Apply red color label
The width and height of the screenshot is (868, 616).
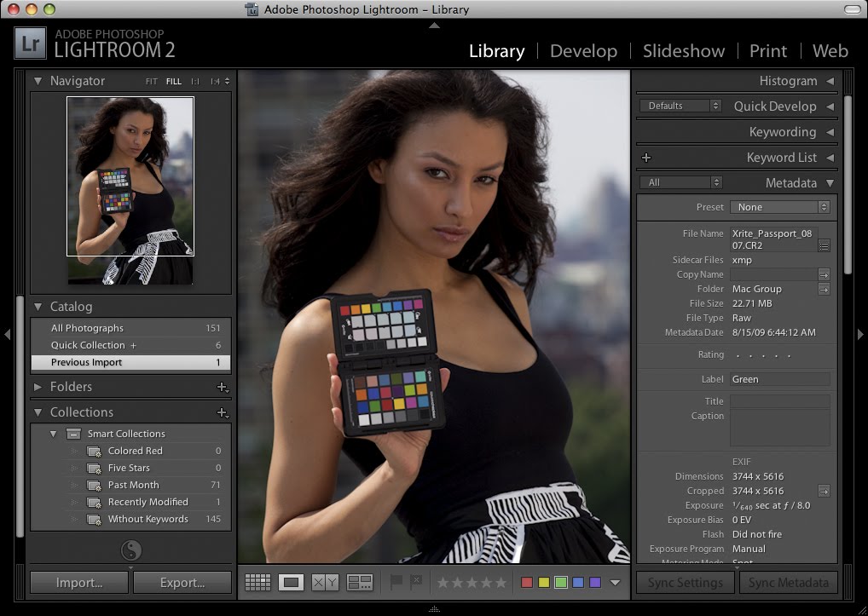pos(527,582)
